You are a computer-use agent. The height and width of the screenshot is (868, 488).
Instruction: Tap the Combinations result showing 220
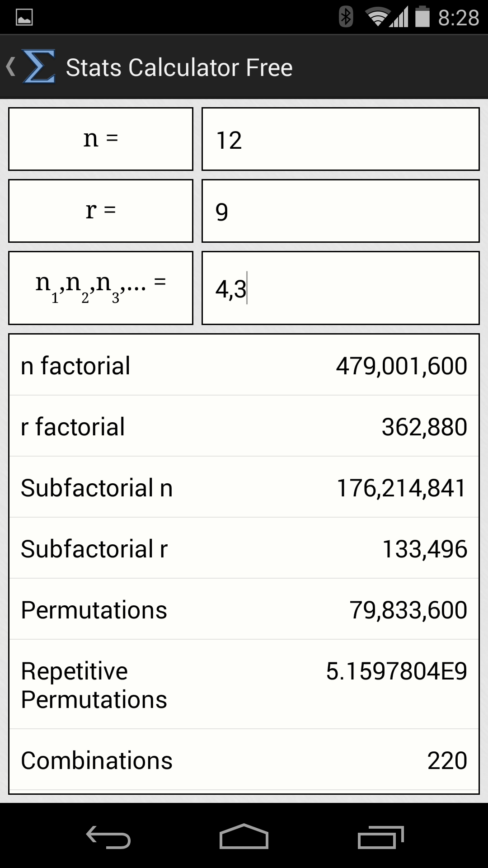[x=244, y=760]
